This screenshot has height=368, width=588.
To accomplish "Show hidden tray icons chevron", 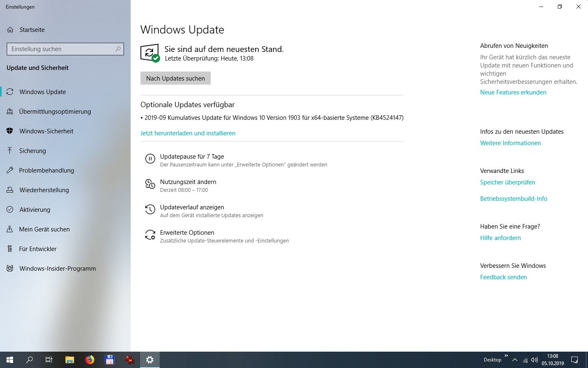I will [x=515, y=360].
